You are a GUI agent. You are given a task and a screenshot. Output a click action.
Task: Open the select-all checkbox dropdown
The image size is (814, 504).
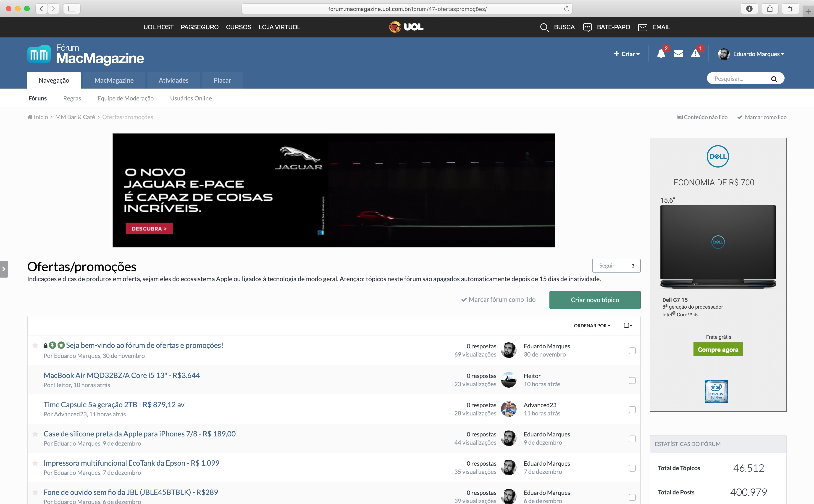coord(628,325)
